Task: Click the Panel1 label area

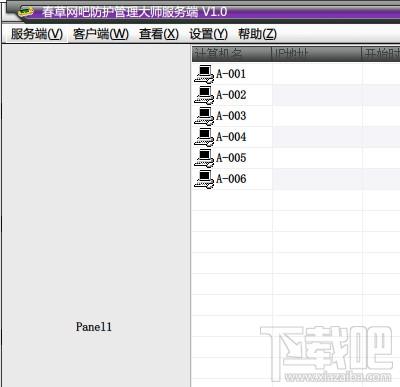Action: click(94, 327)
